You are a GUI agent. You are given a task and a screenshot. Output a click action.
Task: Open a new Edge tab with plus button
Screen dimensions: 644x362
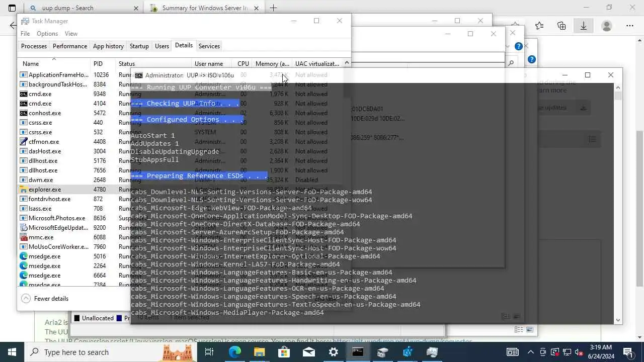[273, 8]
